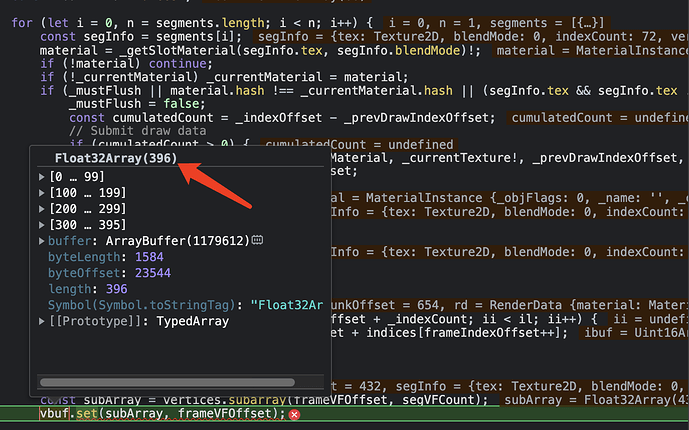Click the _prevDrawIndexOffset variable in const line
Image resolution: width=689 pixels, height=430 pixels.
click(x=419, y=118)
